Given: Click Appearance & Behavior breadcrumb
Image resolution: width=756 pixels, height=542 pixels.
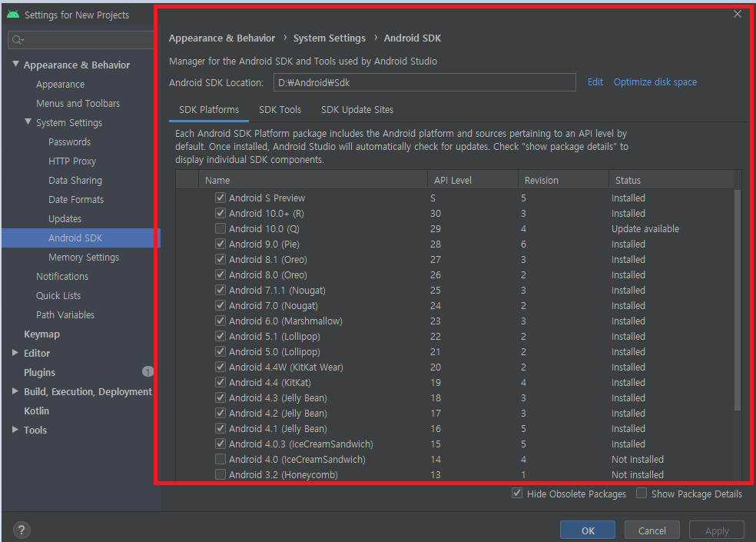Looking at the screenshot, I should pyautogui.click(x=222, y=38).
